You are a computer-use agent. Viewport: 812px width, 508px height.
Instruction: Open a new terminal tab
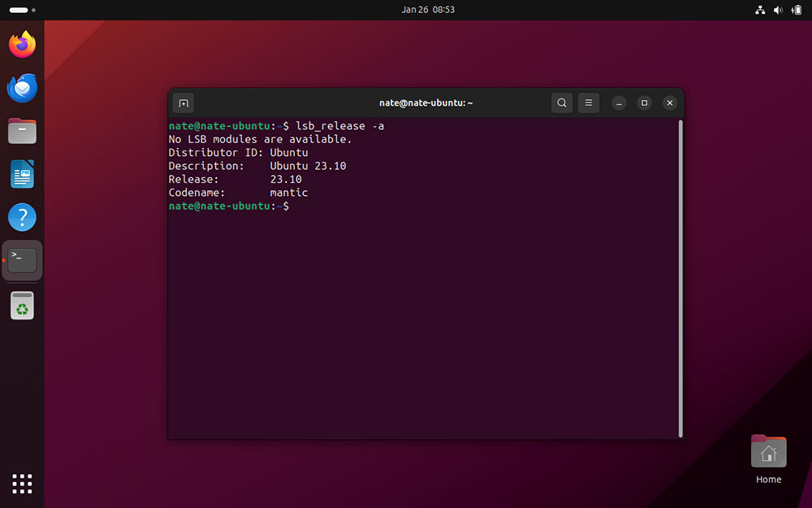183,102
